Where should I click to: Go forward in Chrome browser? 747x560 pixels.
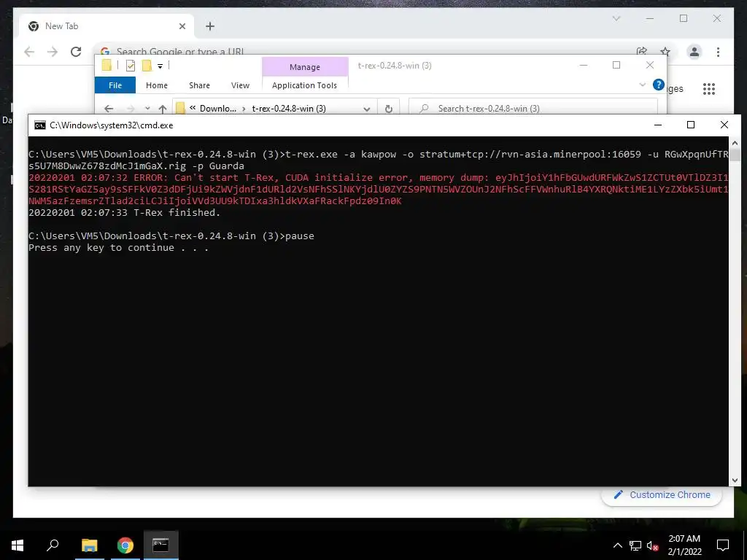(x=53, y=52)
